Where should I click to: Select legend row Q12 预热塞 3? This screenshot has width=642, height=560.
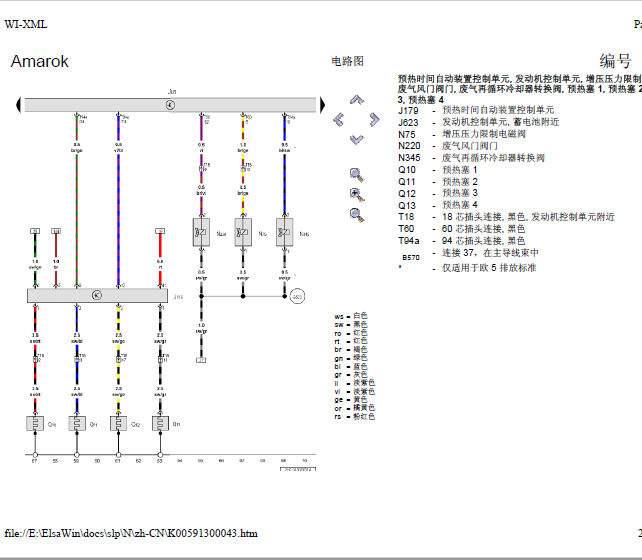pos(438,193)
